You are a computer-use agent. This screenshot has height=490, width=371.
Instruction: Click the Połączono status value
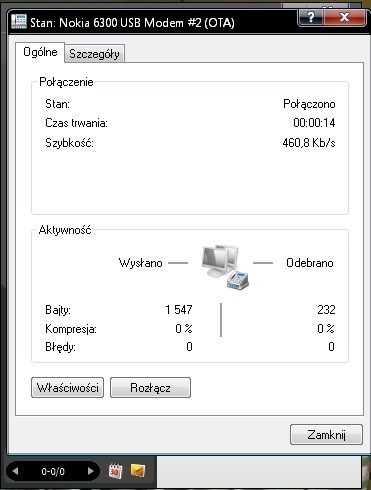[x=309, y=104]
